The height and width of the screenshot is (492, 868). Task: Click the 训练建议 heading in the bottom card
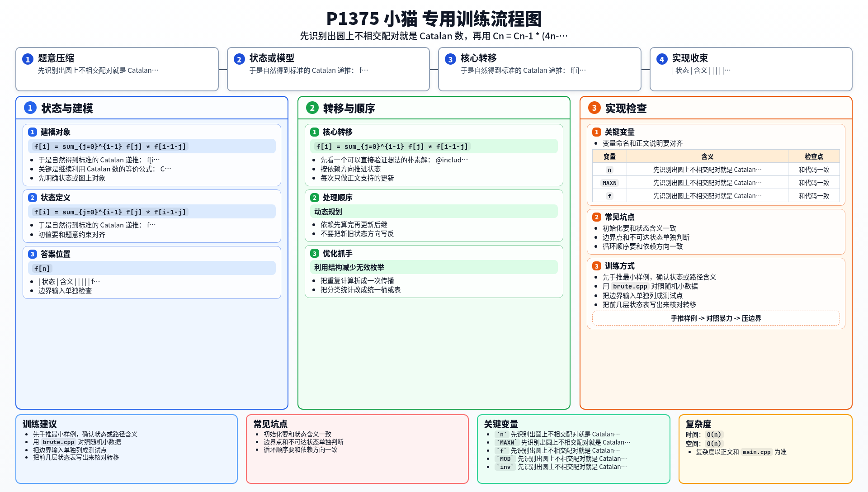40,424
